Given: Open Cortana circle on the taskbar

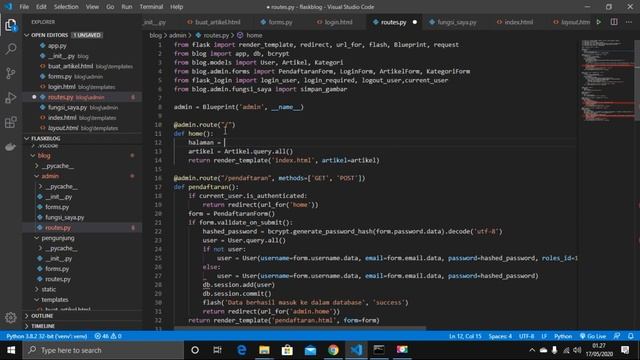Looking at the screenshot, I should (x=195, y=350).
